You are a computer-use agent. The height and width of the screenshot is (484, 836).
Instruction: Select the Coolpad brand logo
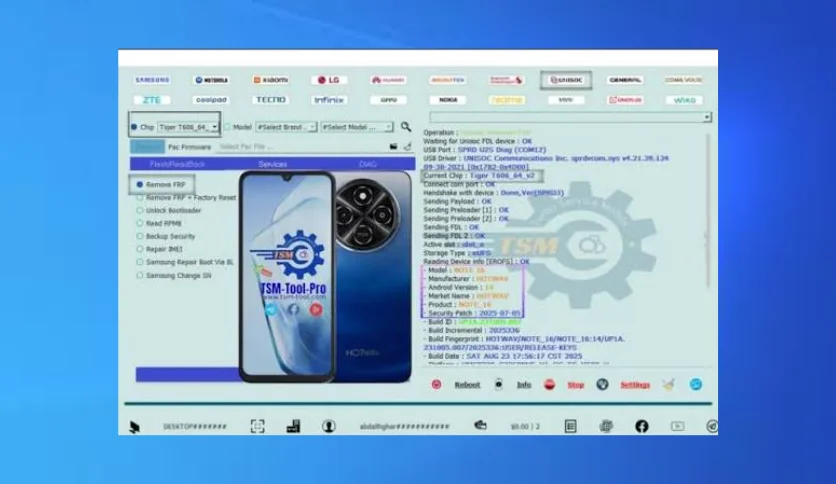point(211,100)
